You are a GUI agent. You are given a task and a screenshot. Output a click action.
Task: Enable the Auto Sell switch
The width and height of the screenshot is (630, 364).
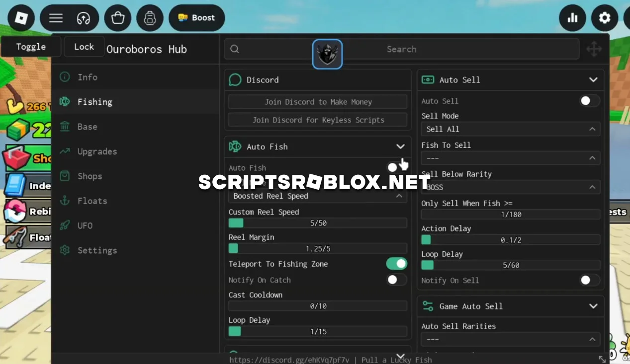tap(590, 101)
